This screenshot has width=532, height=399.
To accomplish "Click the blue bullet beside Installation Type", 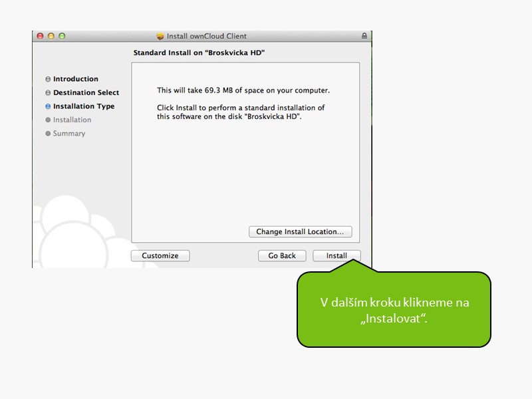I will [x=48, y=106].
